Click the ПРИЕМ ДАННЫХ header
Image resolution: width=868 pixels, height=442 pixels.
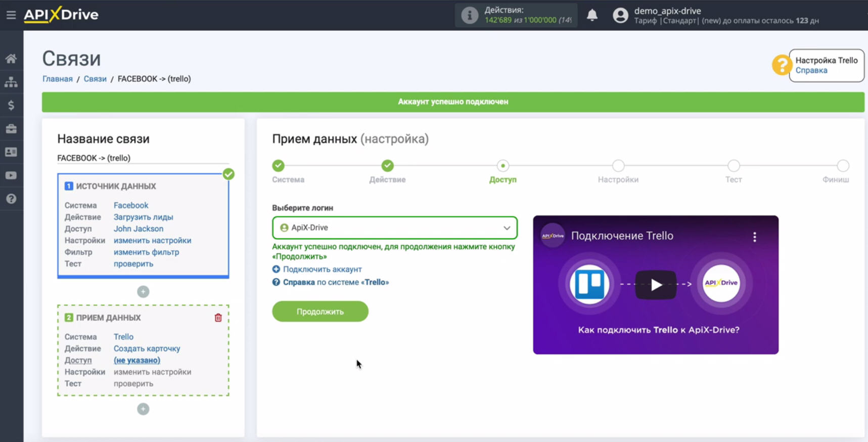(x=108, y=318)
